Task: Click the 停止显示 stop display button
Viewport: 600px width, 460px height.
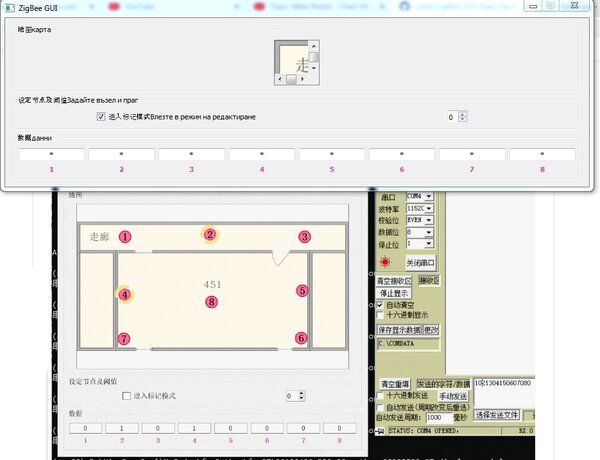Action: coord(394,293)
